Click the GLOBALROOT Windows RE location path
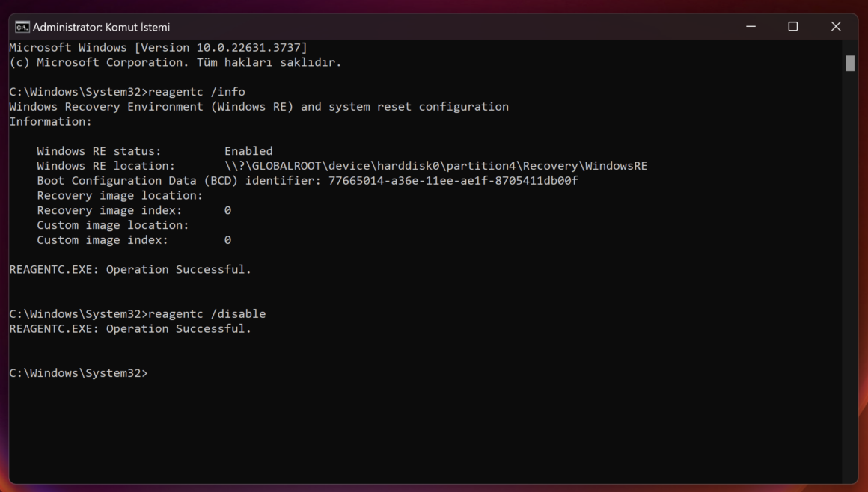868x492 pixels. coord(435,166)
